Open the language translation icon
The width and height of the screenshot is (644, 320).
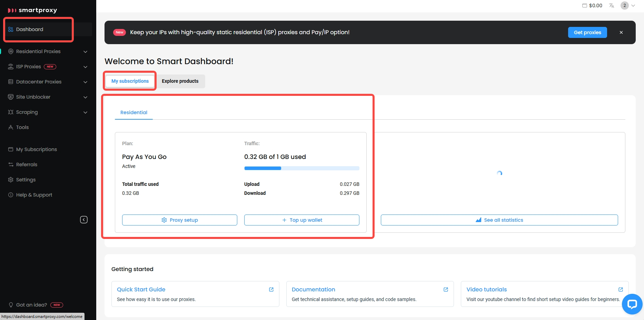click(612, 6)
